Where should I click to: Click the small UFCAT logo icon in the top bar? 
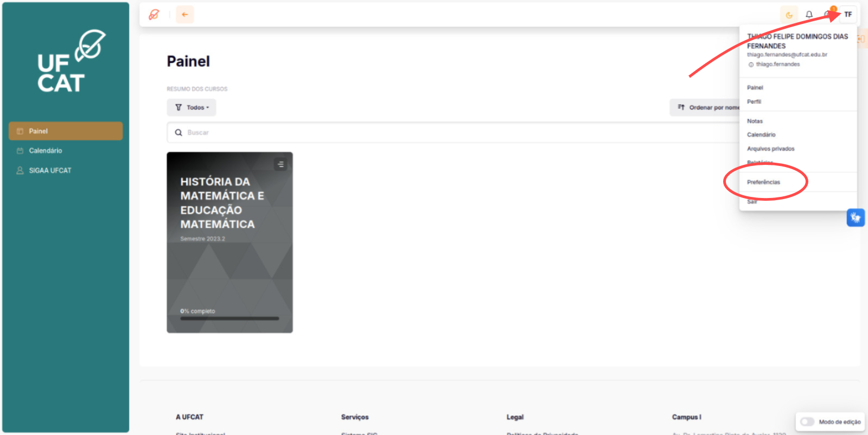point(154,15)
